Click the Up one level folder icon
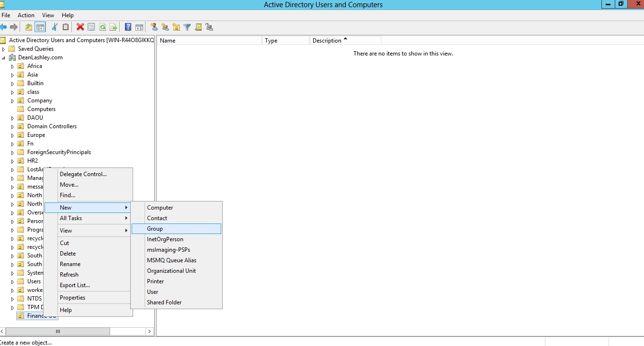The image size is (644, 346). 29,27
